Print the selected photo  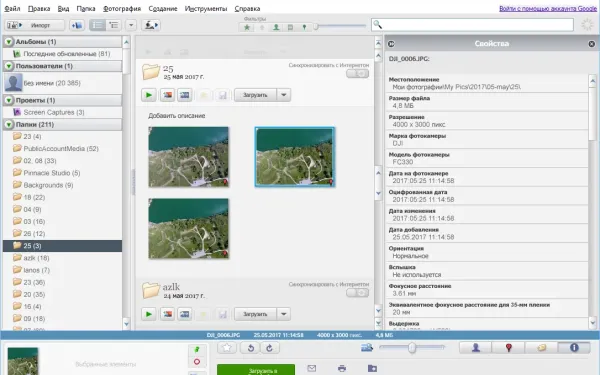tap(342, 368)
